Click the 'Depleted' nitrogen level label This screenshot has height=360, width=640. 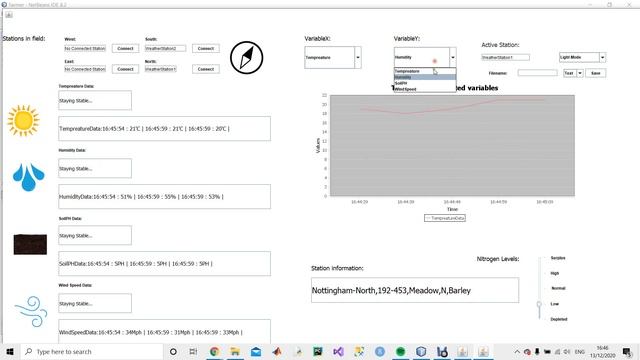559,319
